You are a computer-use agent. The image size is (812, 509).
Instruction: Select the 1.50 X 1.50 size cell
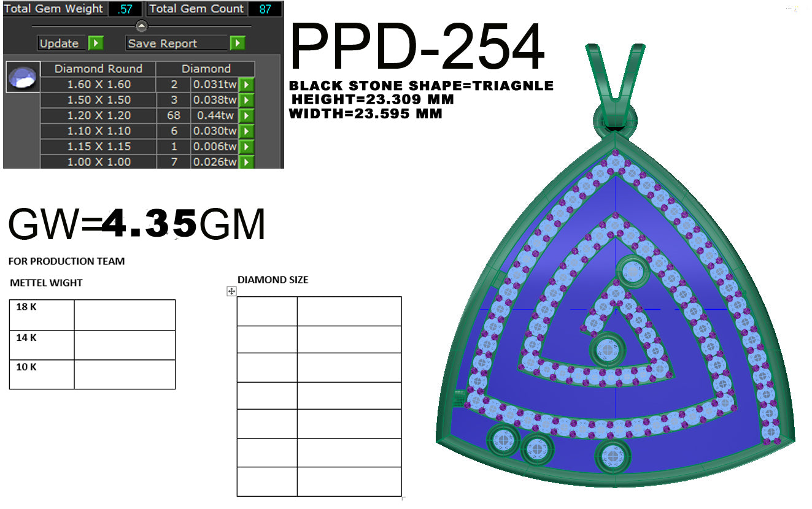point(98,100)
